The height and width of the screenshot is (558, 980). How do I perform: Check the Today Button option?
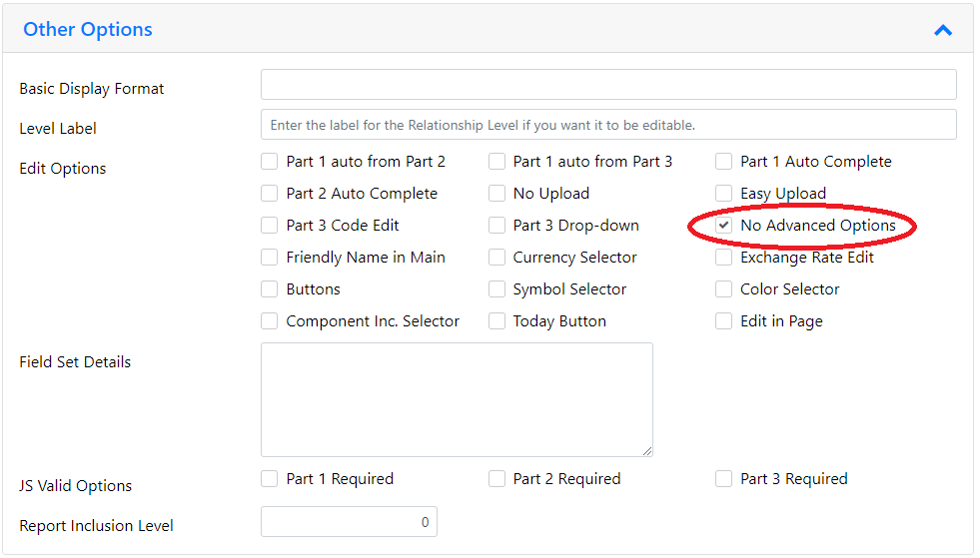click(x=496, y=320)
